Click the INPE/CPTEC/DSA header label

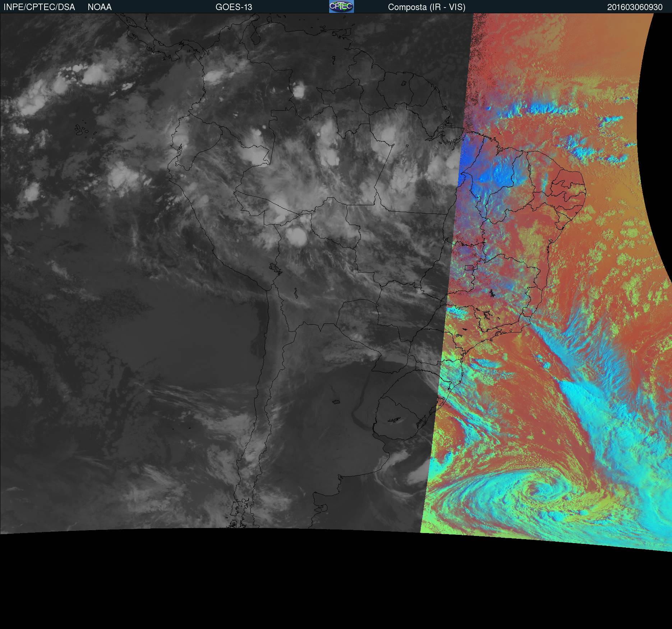click(x=39, y=7)
